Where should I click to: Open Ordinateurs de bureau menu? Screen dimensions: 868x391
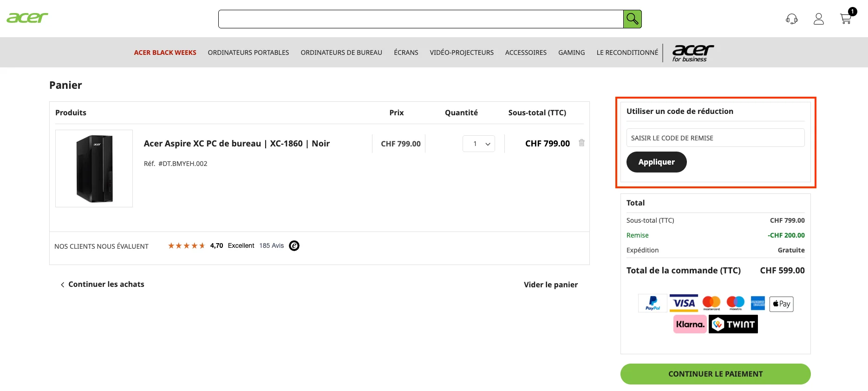[341, 53]
